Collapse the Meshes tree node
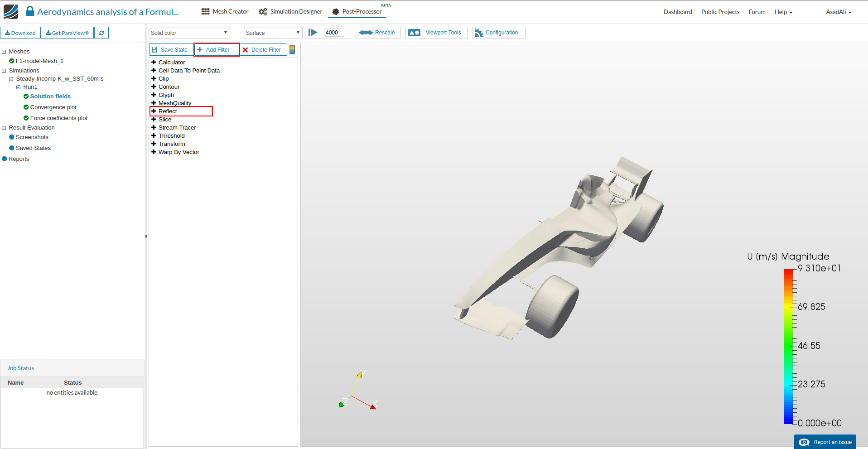 click(x=4, y=52)
